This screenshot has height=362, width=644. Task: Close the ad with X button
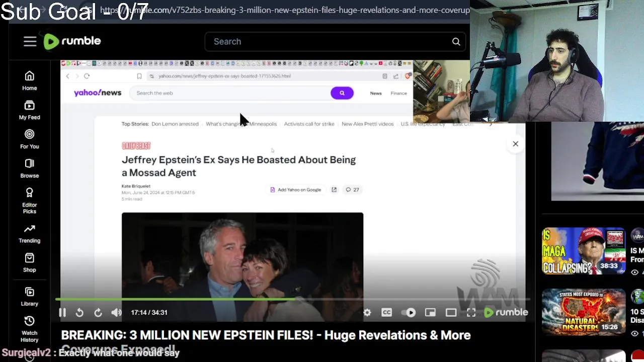pyautogui.click(x=515, y=144)
